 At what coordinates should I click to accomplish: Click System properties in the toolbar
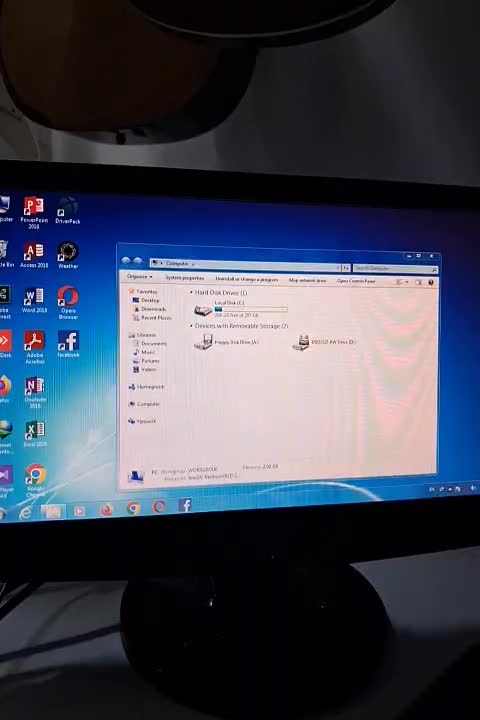[x=185, y=278]
